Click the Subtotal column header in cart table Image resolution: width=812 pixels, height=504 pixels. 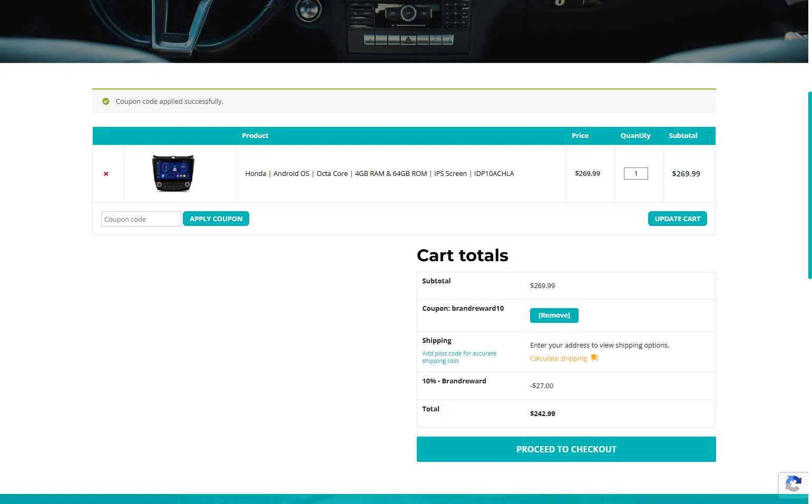(683, 135)
